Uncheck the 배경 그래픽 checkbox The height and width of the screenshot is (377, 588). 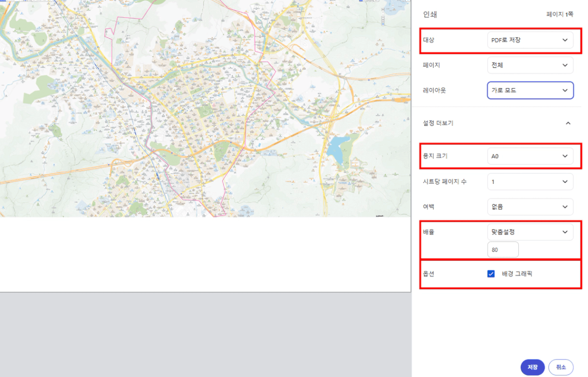491,274
